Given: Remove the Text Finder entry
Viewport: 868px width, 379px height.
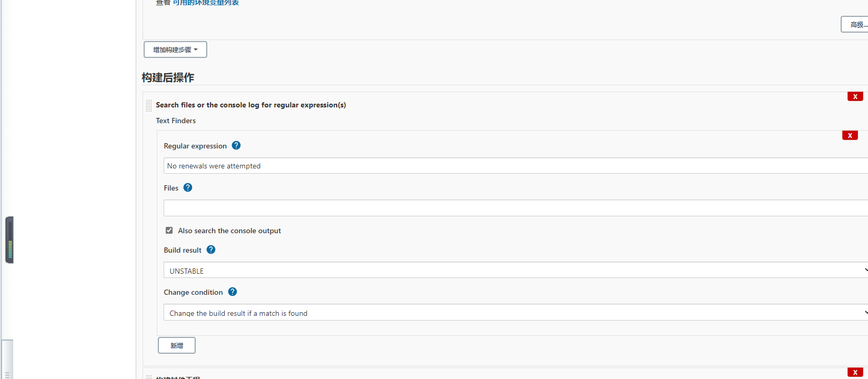Looking at the screenshot, I should click(850, 135).
